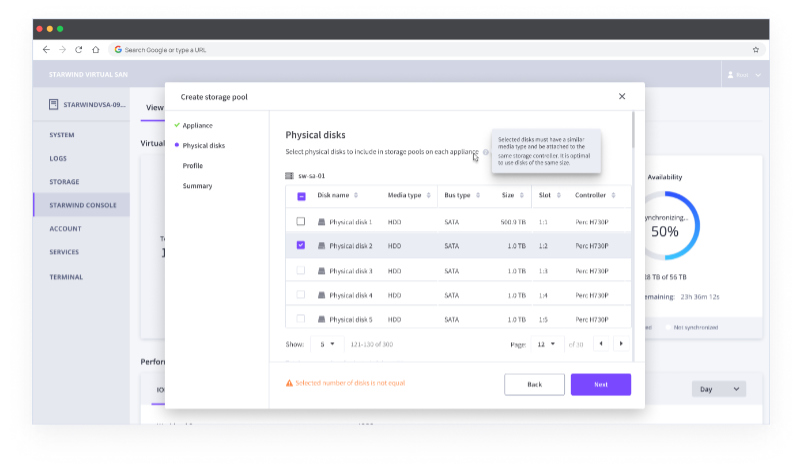
Task: Sort table by Bus type arrows
Action: tap(478, 195)
